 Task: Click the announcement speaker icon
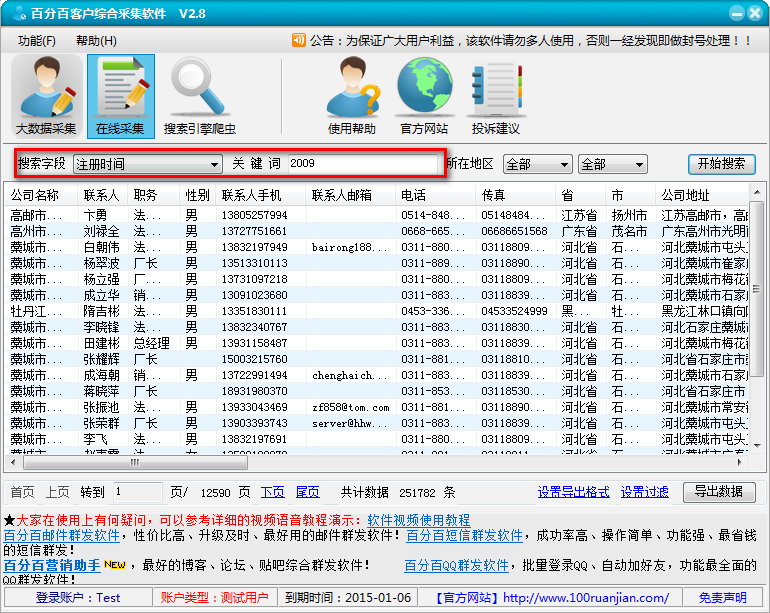point(298,41)
